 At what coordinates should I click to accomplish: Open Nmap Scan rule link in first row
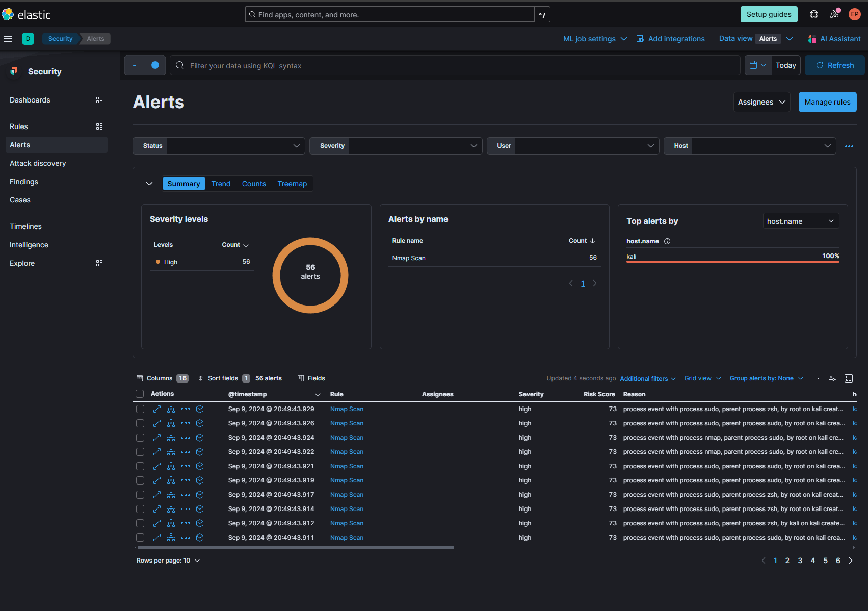click(x=347, y=409)
